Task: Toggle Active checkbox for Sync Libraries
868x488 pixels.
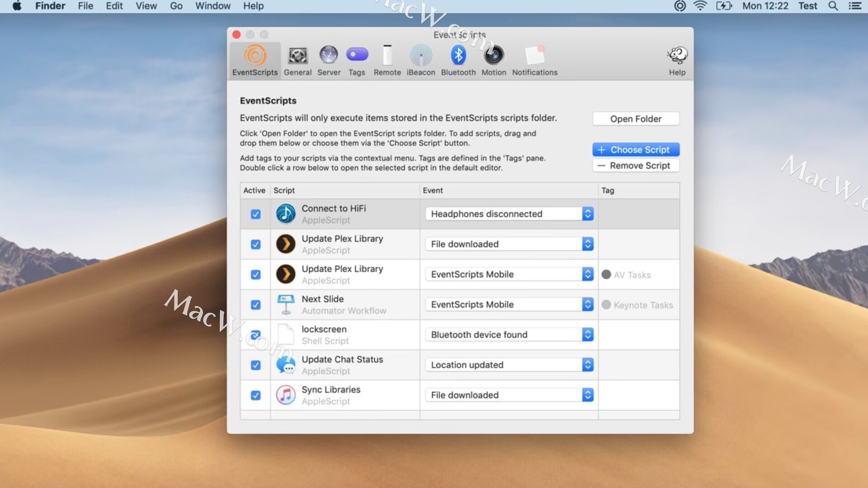Action: [x=255, y=395]
